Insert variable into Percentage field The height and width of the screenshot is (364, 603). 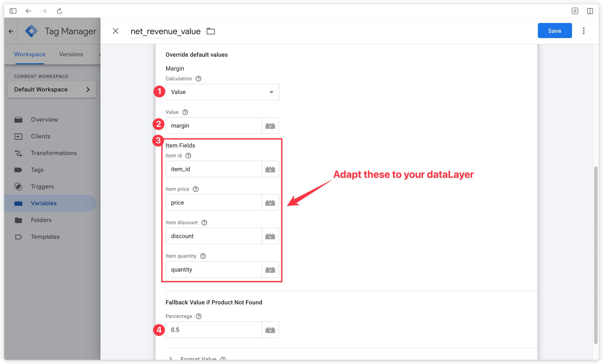click(x=270, y=330)
